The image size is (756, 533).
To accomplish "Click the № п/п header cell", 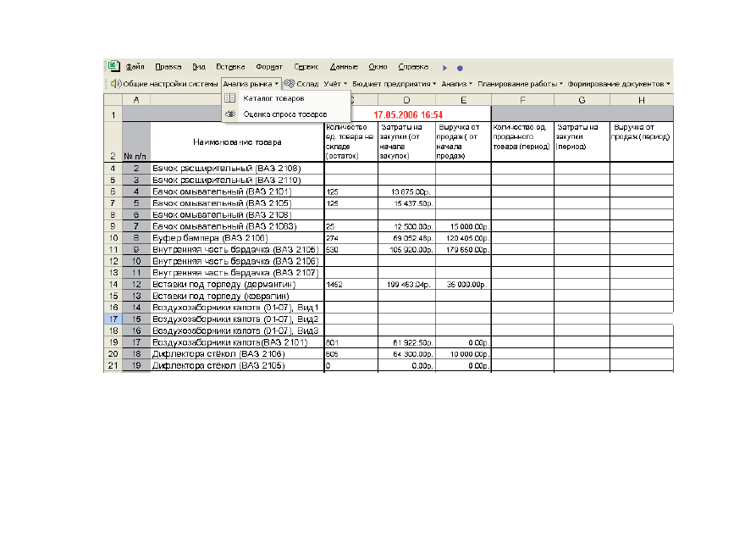I will [x=136, y=142].
